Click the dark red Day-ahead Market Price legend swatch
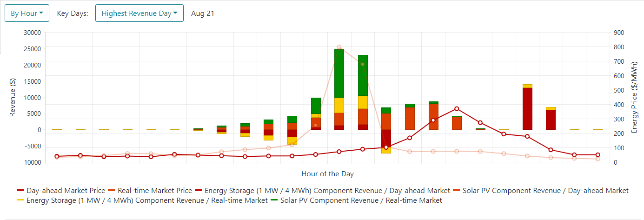644x220 pixels. (20, 190)
